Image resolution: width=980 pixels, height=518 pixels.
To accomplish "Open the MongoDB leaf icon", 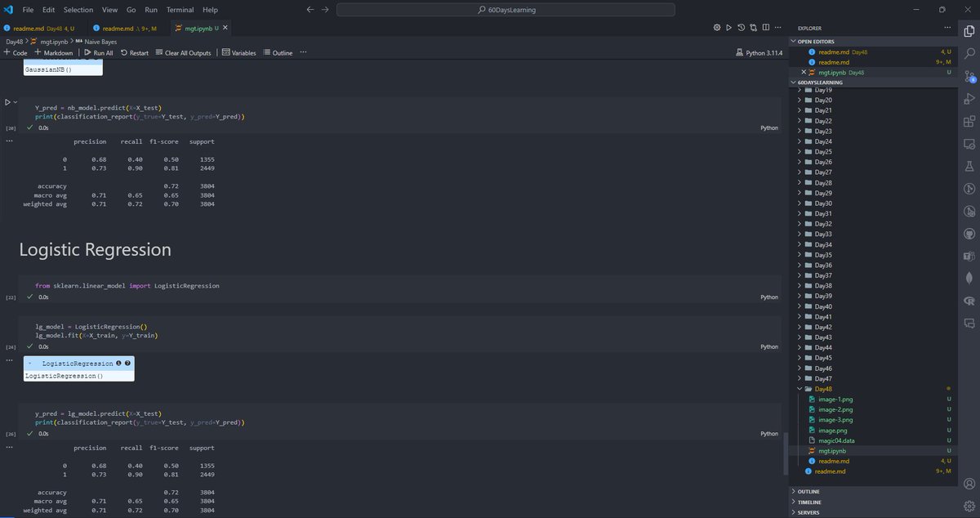I will click(x=969, y=277).
